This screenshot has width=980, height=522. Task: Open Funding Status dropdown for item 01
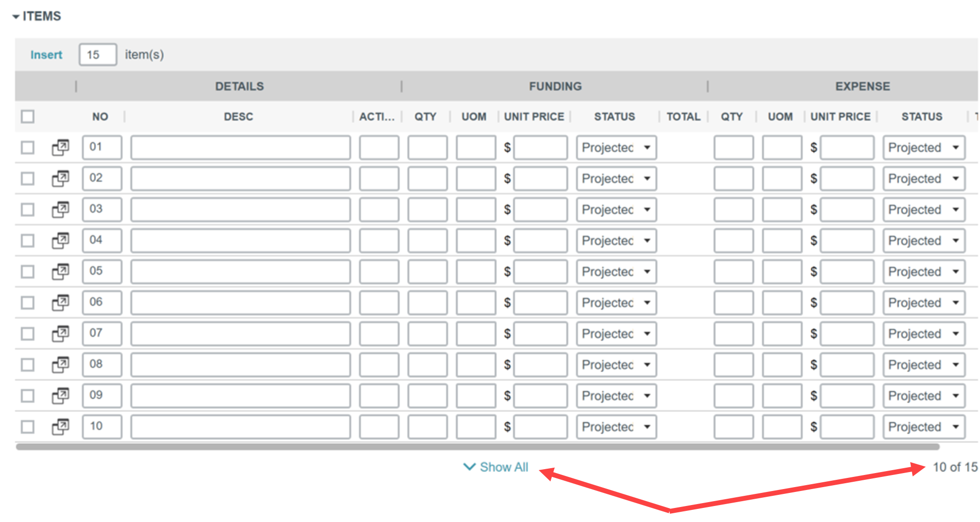(616, 147)
